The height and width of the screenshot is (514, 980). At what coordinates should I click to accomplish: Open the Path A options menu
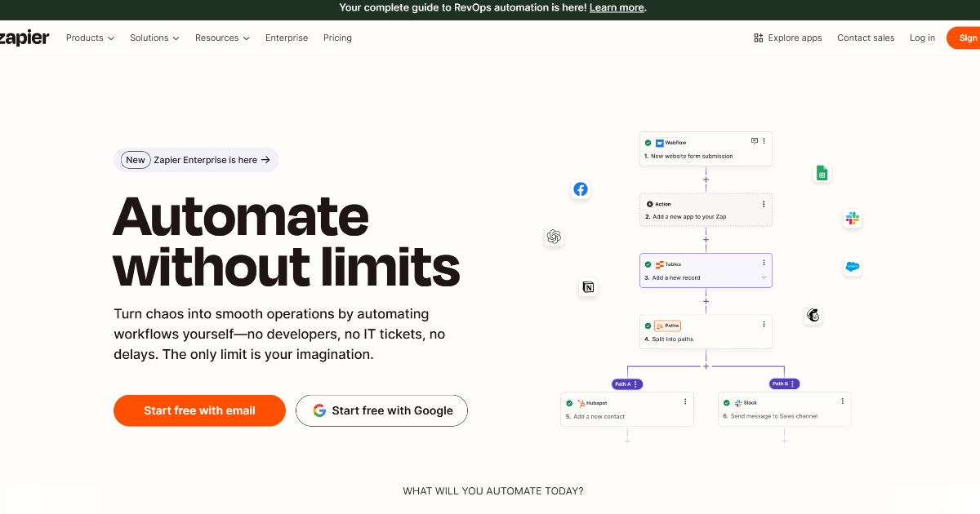(x=634, y=383)
